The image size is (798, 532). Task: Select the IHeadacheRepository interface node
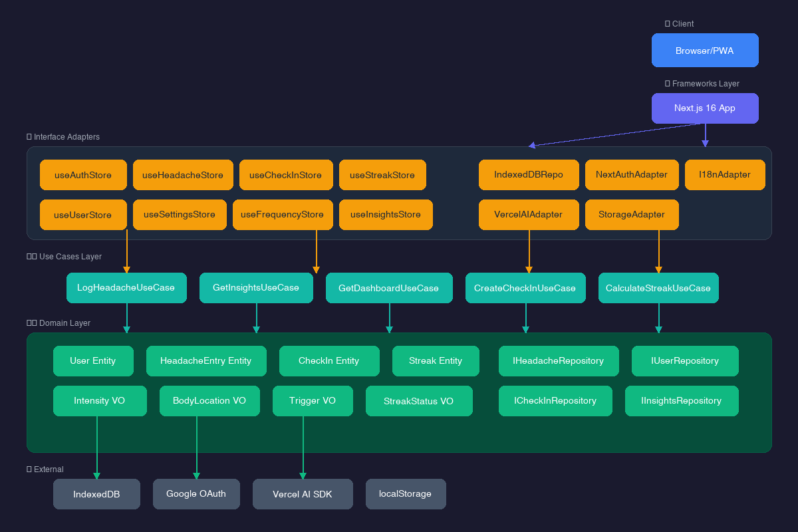[x=559, y=361]
